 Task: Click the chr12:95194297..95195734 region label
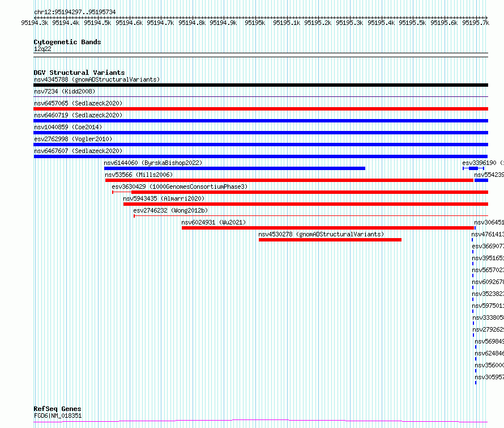[x=75, y=12]
